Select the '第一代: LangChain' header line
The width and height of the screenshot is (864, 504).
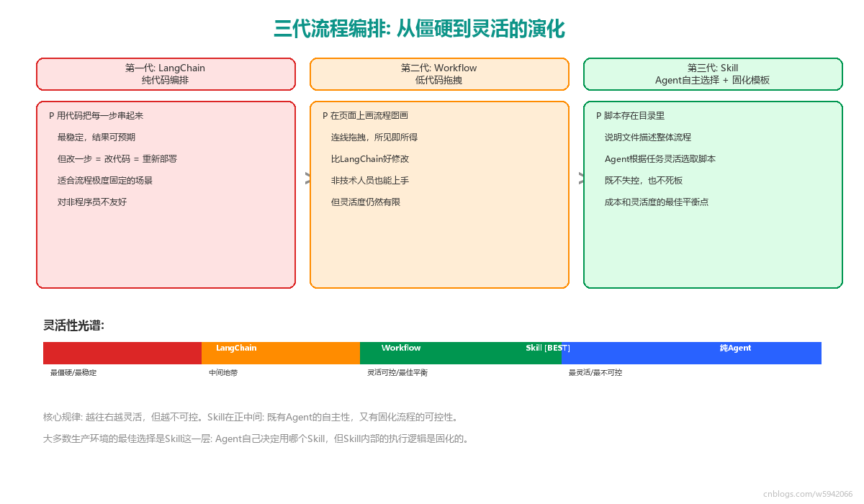pyautogui.click(x=165, y=68)
